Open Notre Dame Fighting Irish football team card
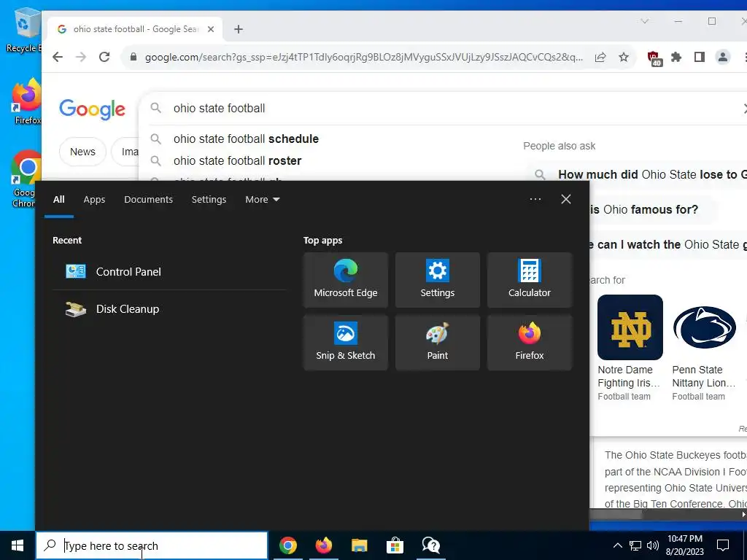The image size is (747, 560). point(630,348)
